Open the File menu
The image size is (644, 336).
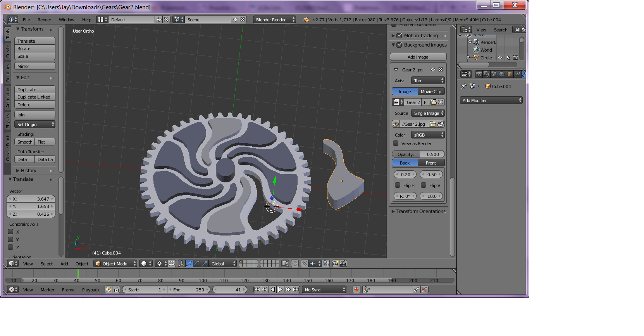pyautogui.click(x=26, y=19)
